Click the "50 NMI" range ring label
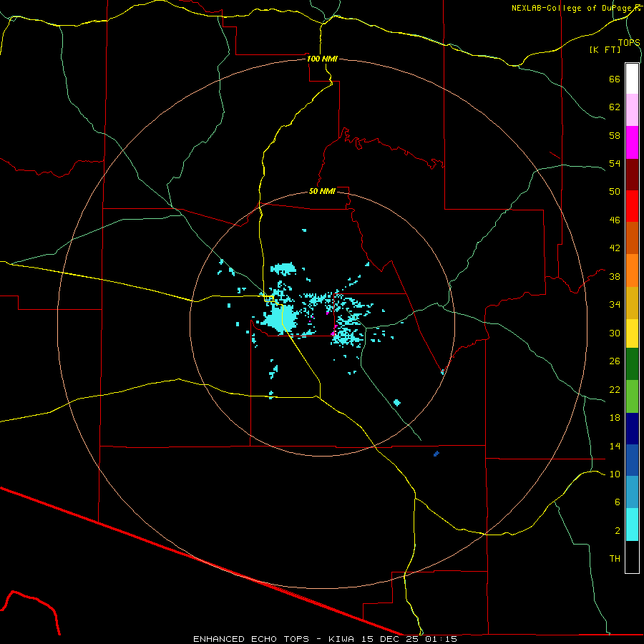Screen dimensions: 644x644 click(322, 191)
